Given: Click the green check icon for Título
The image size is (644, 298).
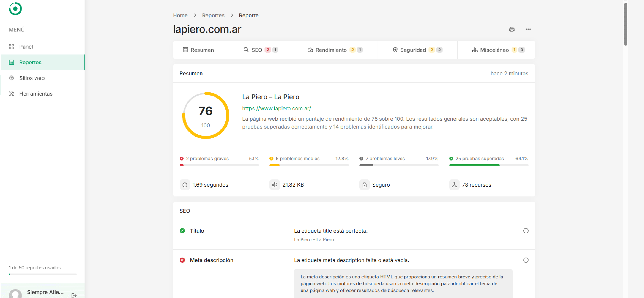Looking at the screenshot, I should click(182, 231).
